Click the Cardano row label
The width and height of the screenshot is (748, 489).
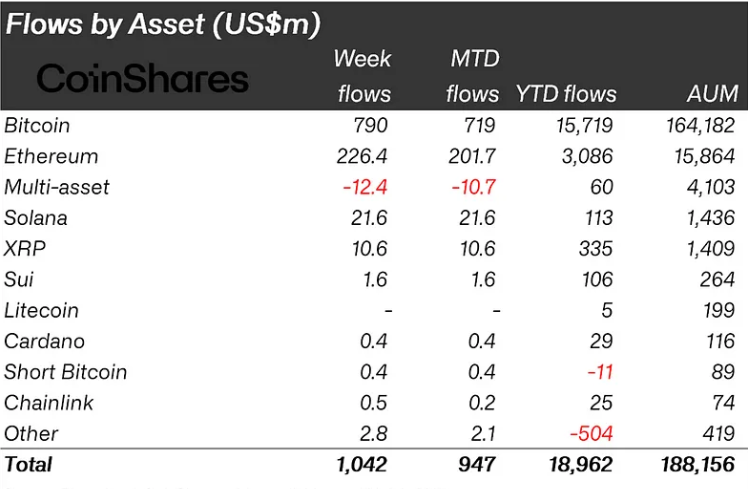[x=44, y=342]
